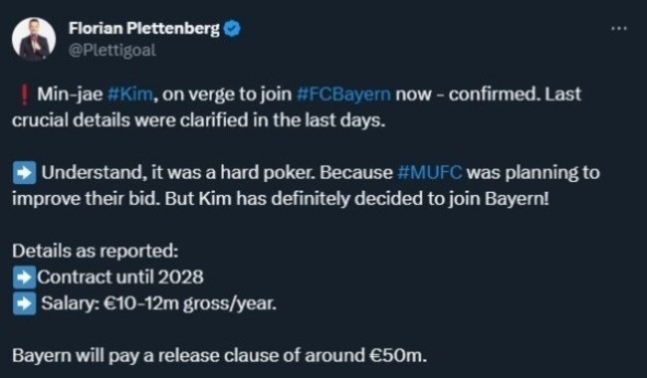Open the #Kim hashtag
The height and width of the screenshot is (378, 647).
[x=130, y=94]
